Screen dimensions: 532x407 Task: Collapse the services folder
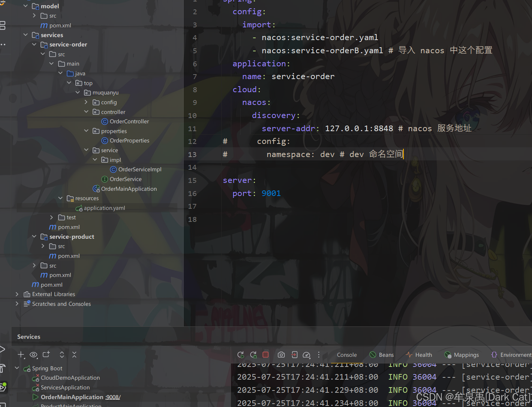(x=25, y=35)
